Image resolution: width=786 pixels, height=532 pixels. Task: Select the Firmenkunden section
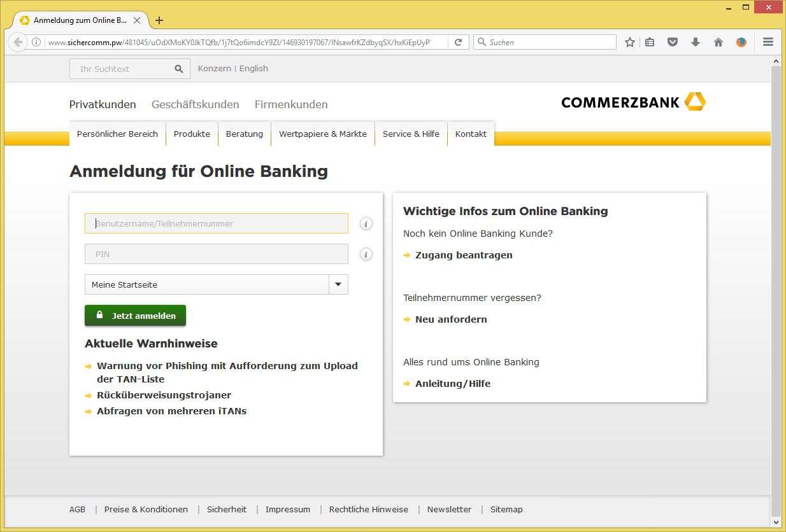point(291,104)
